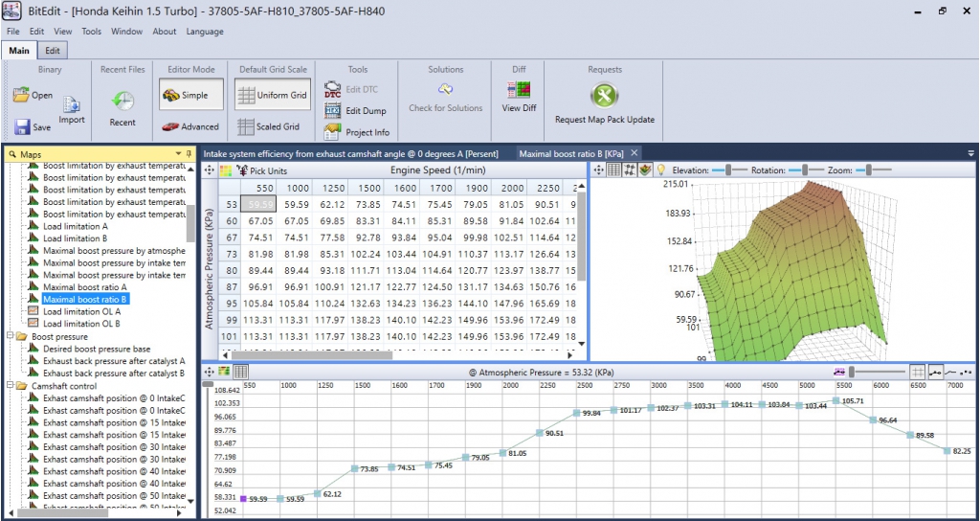The height and width of the screenshot is (521, 980).
Task: Toggle 3D wireframe mesh icon
Action: point(630,170)
